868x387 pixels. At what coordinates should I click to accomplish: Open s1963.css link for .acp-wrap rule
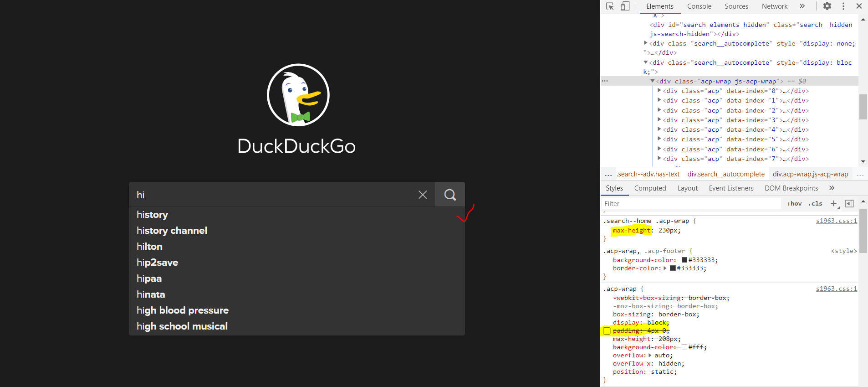point(836,289)
